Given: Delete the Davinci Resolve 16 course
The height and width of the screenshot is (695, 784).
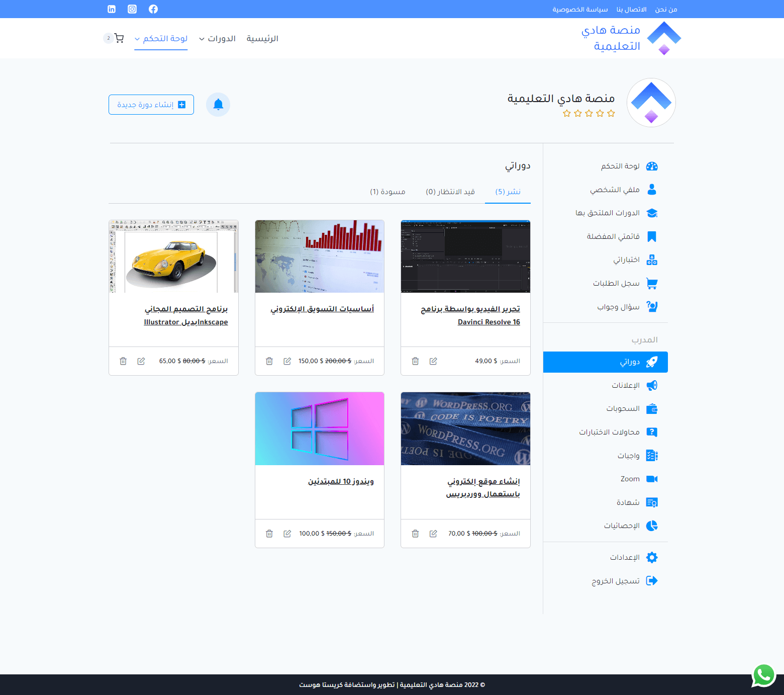Looking at the screenshot, I should coord(415,361).
